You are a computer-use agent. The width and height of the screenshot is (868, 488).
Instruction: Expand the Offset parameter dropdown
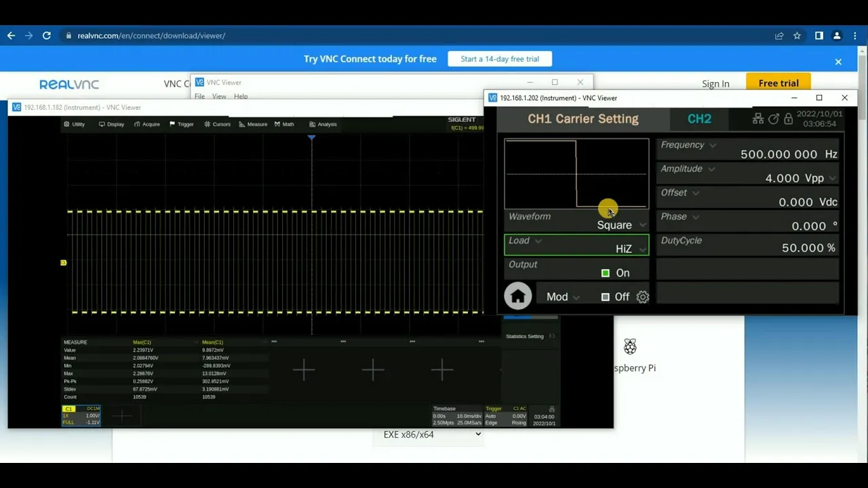pyautogui.click(x=696, y=193)
